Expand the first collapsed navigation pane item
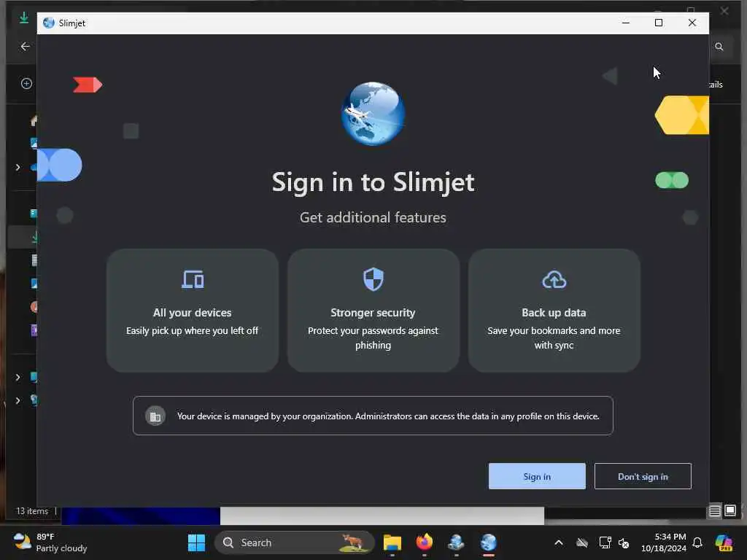 click(x=18, y=167)
